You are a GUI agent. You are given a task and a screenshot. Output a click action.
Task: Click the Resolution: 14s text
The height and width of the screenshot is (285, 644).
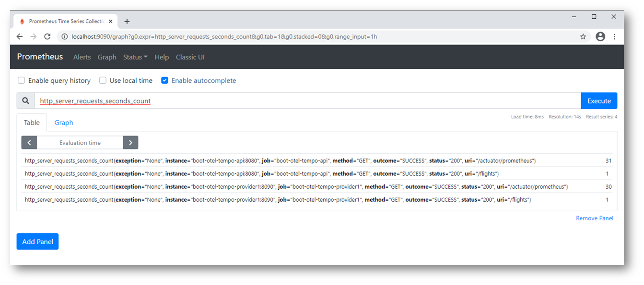(564, 117)
